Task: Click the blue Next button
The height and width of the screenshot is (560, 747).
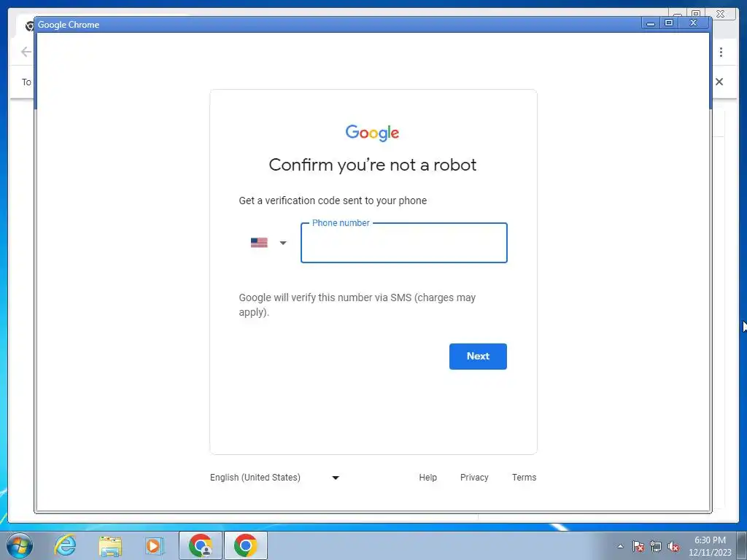Action: click(478, 356)
